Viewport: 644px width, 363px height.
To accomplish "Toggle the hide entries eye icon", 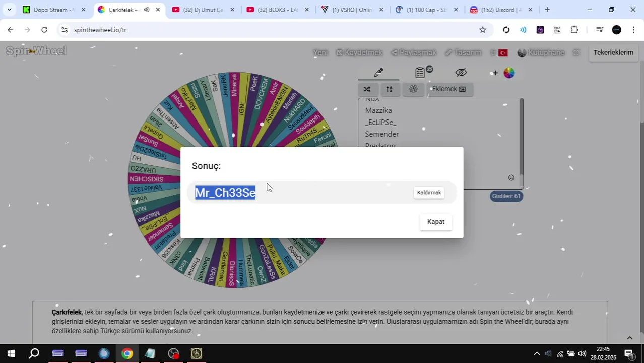I will [461, 73].
